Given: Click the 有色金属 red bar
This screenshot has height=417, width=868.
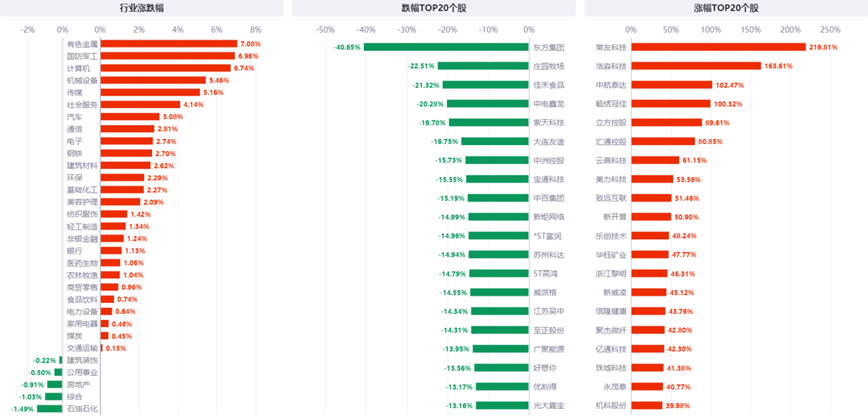Looking at the screenshot, I should [169, 43].
